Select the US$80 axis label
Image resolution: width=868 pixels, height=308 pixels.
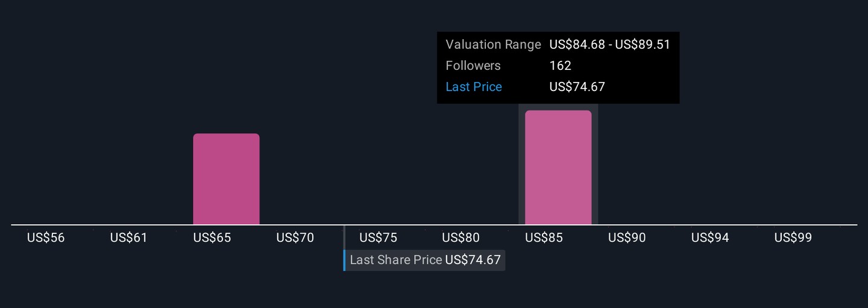(461, 238)
